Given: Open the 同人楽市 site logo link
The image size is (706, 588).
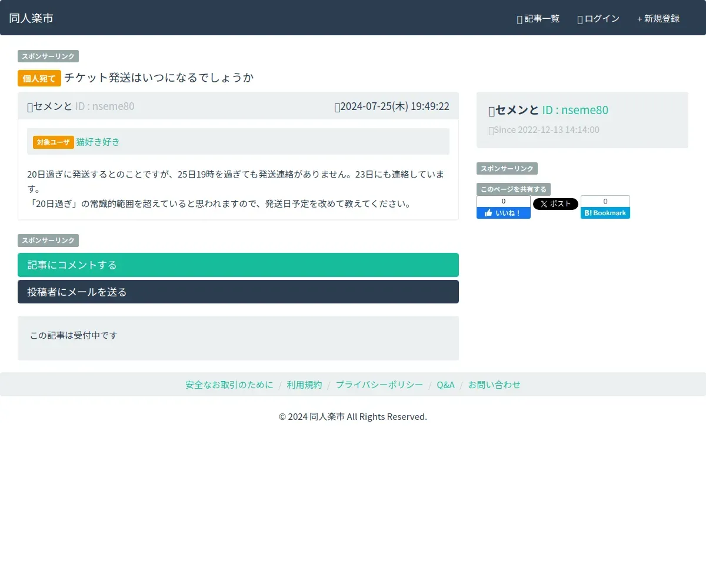Looking at the screenshot, I should point(31,18).
